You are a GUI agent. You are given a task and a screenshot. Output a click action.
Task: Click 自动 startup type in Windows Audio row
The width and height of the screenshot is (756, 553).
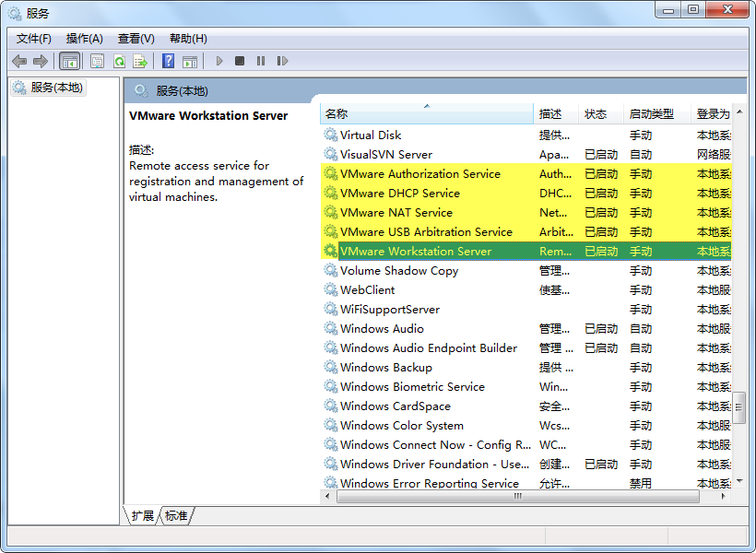click(x=640, y=328)
